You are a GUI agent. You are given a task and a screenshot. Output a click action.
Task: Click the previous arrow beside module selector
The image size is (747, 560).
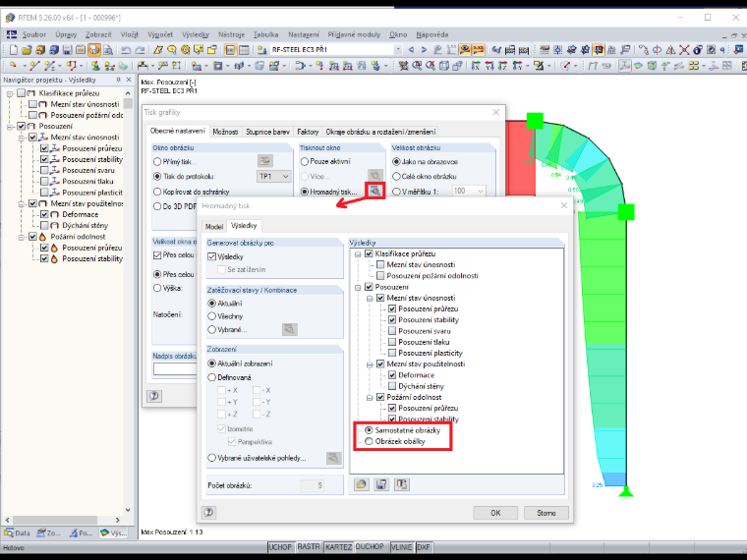click(x=412, y=49)
